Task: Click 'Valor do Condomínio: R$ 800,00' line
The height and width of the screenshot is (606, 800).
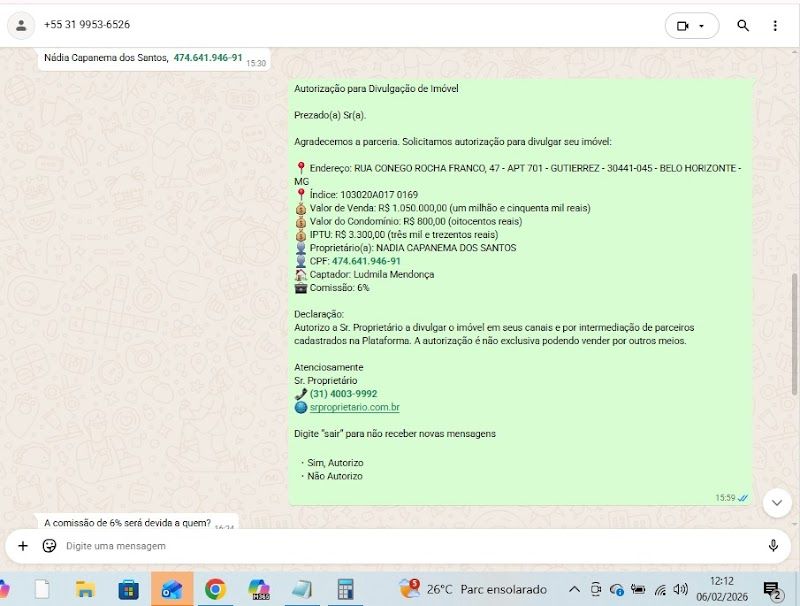Action: tap(408, 221)
